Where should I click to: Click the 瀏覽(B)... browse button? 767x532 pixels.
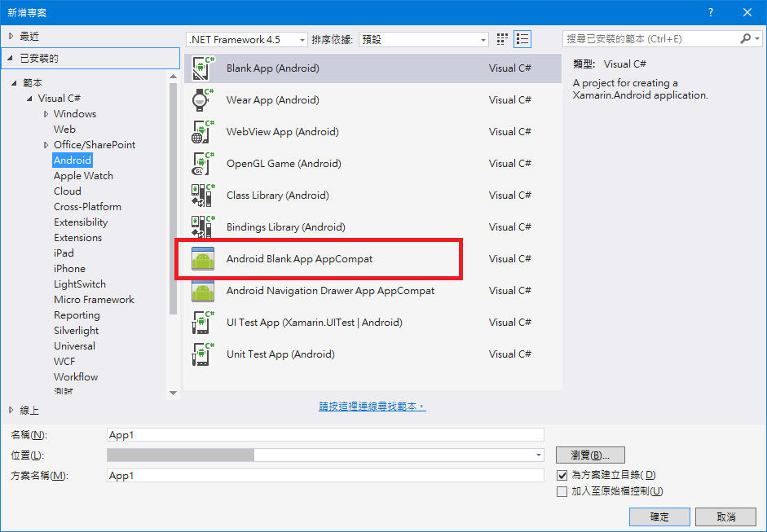click(x=590, y=455)
